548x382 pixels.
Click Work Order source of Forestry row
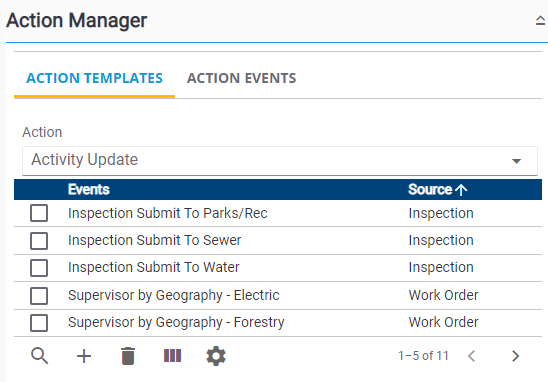click(x=444, y=322)
